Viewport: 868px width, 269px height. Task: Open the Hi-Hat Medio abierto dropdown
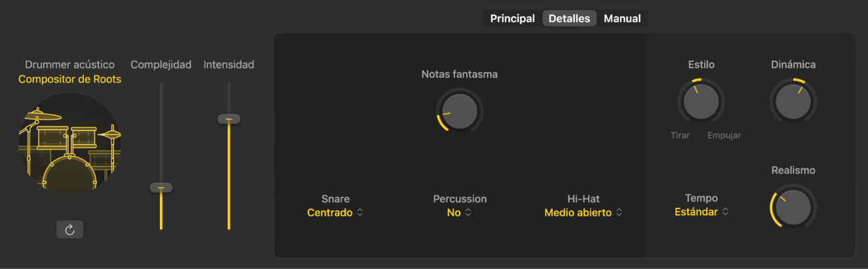tap(584, 213)
